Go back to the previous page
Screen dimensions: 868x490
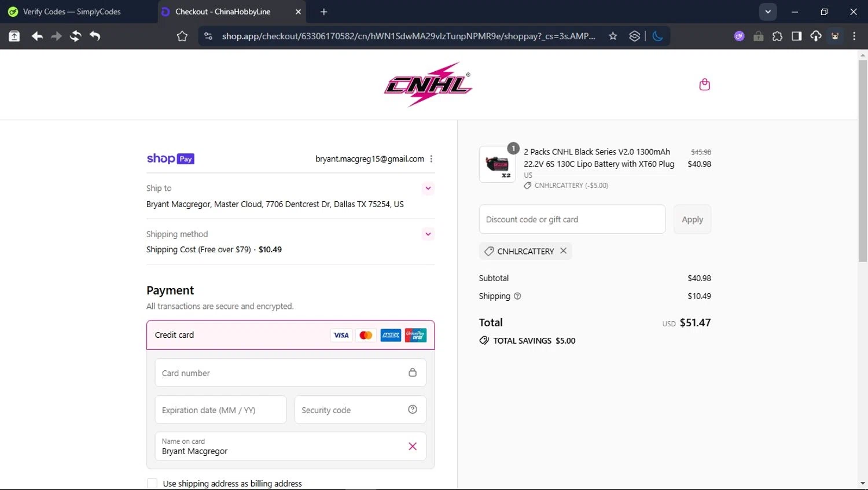click(37, 36)
